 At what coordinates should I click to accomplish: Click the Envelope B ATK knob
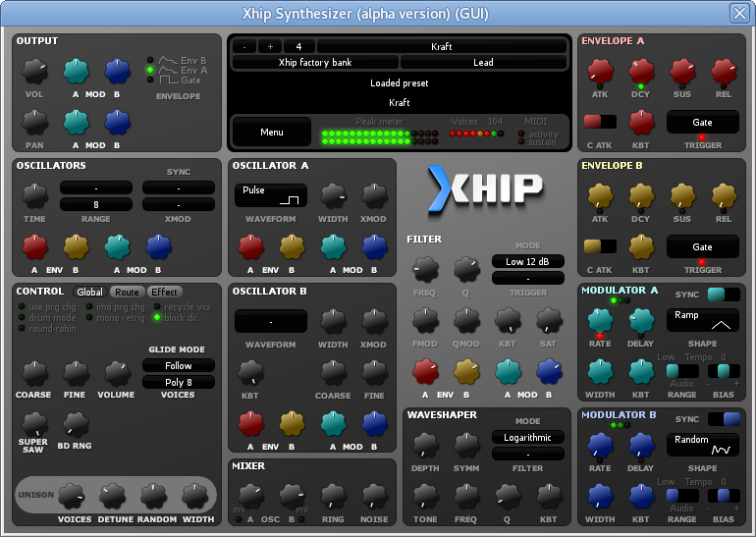click(x=600, y=196)
